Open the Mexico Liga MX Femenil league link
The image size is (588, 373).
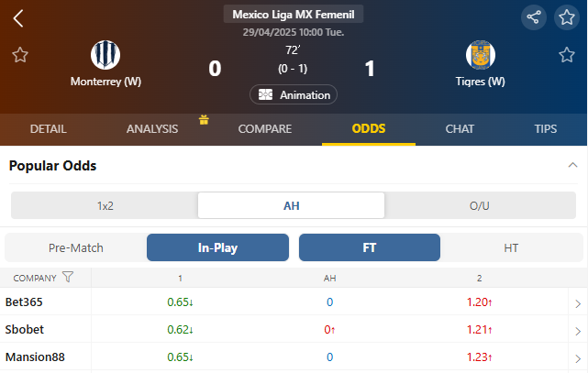[x=294, y=15]
